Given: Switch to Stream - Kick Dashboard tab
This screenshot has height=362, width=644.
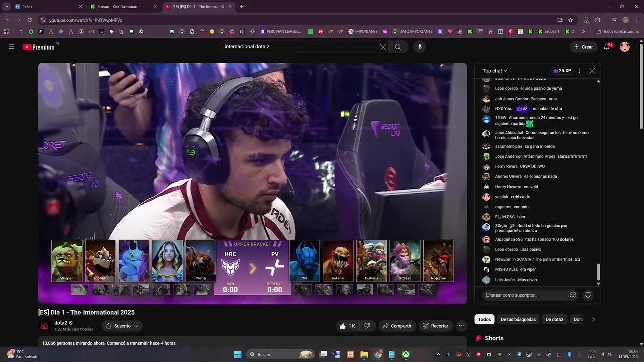Looking at the screenshot, I should 123,7.
